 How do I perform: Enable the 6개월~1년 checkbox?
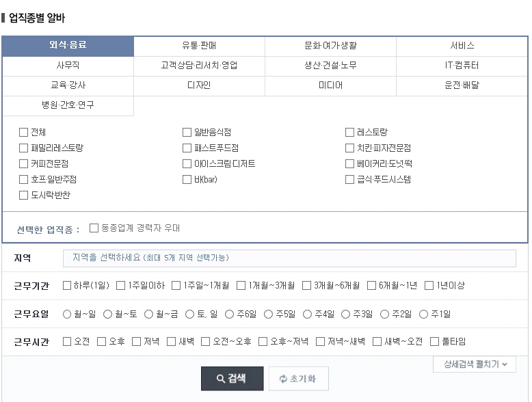click(x=372, y=286)
